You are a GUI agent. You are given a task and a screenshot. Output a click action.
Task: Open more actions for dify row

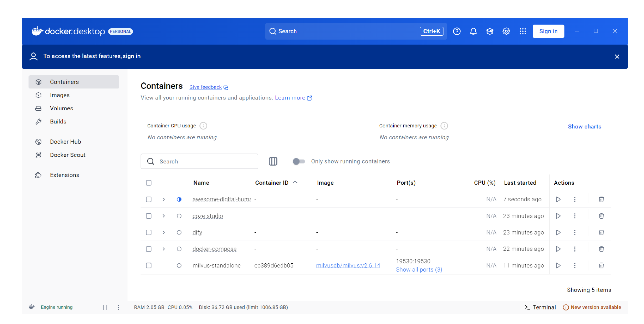(x=574, y=232)
